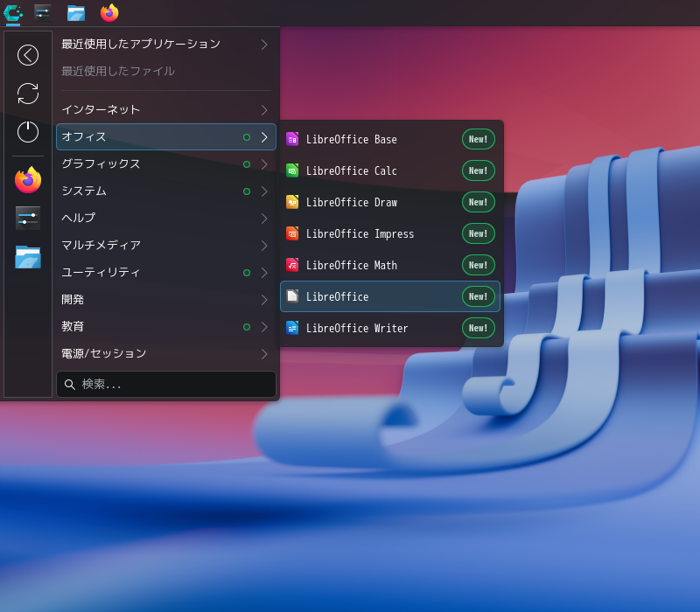Viewport: 700px width, 612px height.
Task: Select the 教育 menu category
Action: (x=166, y=327)
